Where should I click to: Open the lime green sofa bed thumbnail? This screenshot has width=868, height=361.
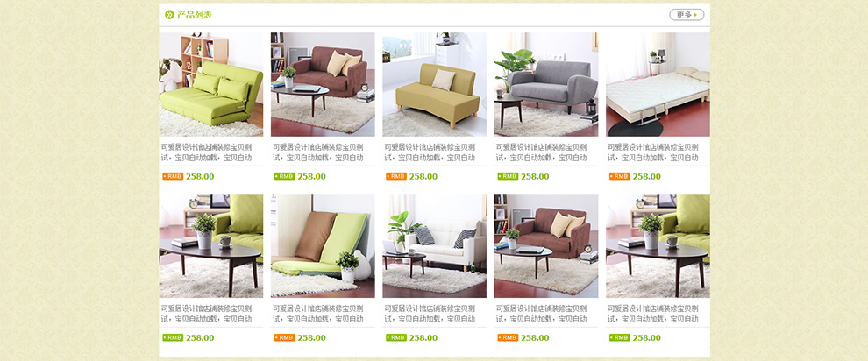(211, 84)
